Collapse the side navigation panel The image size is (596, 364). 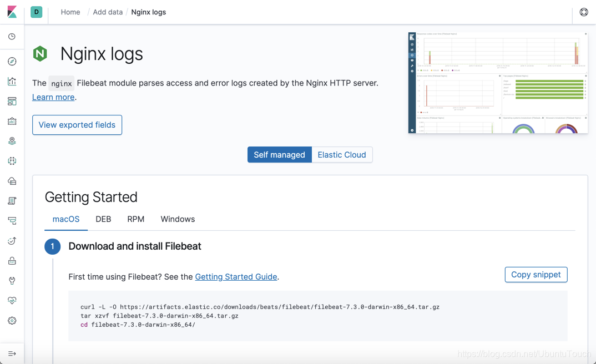(x=12, y=353)
